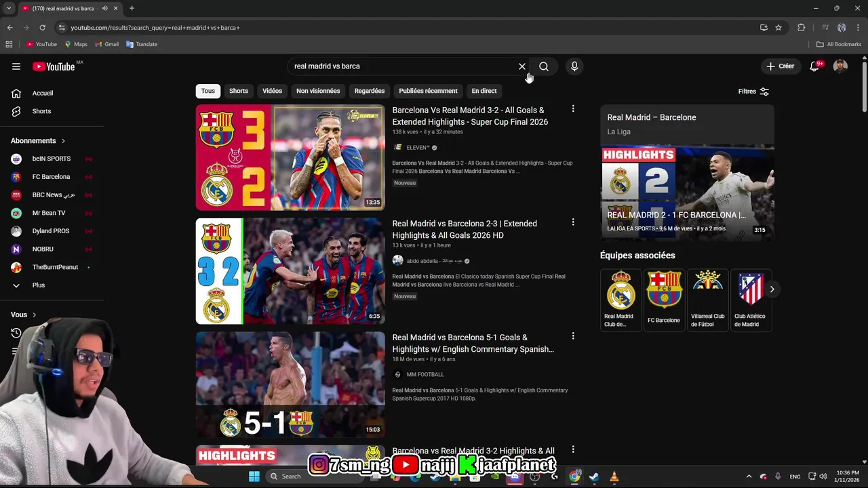
Task: Open Dyland PROS channel
Action: pos(51,231)
